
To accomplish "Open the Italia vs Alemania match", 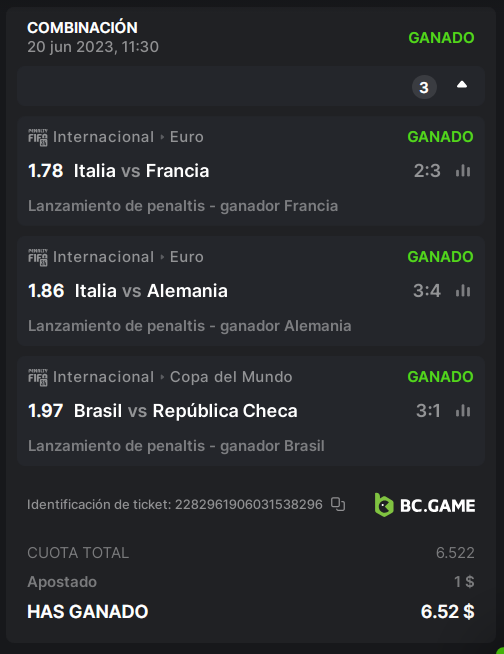I will coord(151,291).
